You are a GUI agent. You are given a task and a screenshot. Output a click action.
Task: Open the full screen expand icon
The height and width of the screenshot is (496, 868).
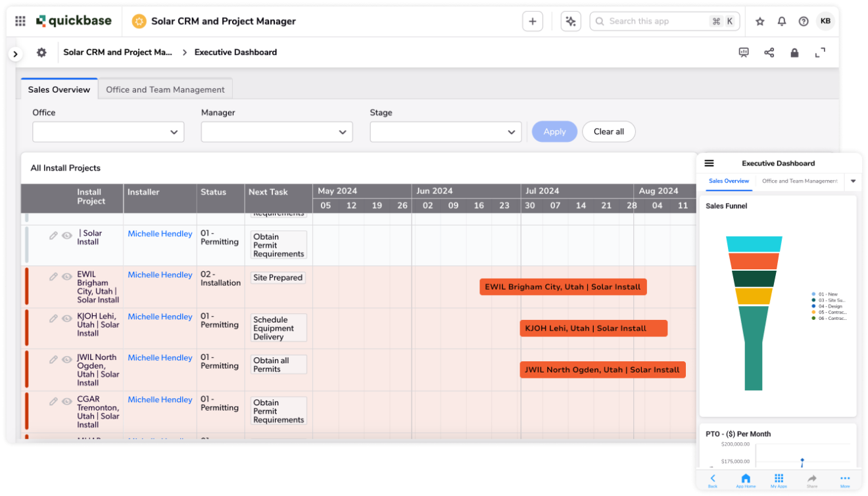point(819,52)
